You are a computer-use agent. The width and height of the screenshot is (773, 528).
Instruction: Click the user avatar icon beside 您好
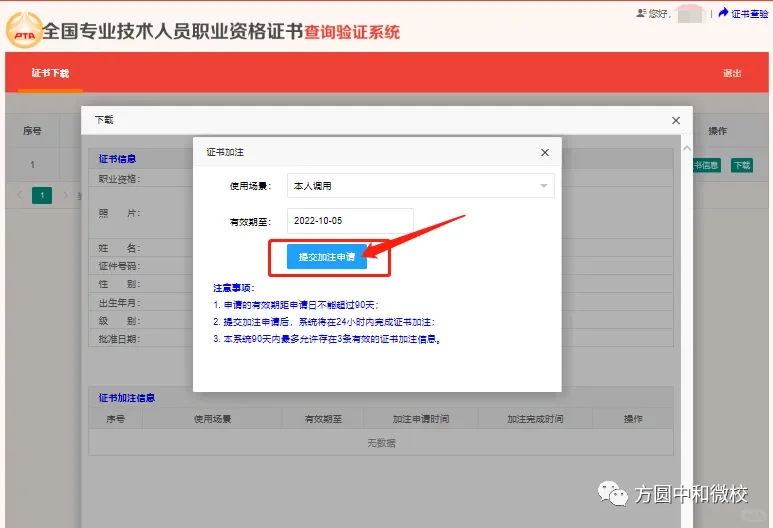point(641,13)
